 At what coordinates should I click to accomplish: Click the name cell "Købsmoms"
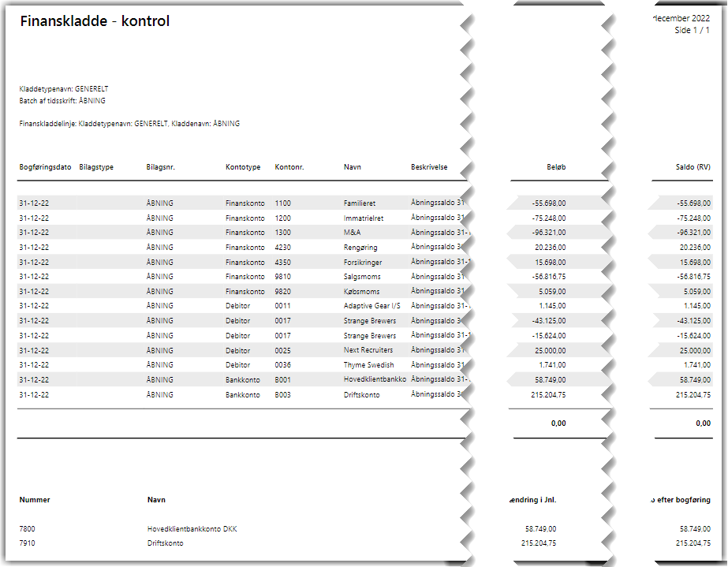click(362, 292)
